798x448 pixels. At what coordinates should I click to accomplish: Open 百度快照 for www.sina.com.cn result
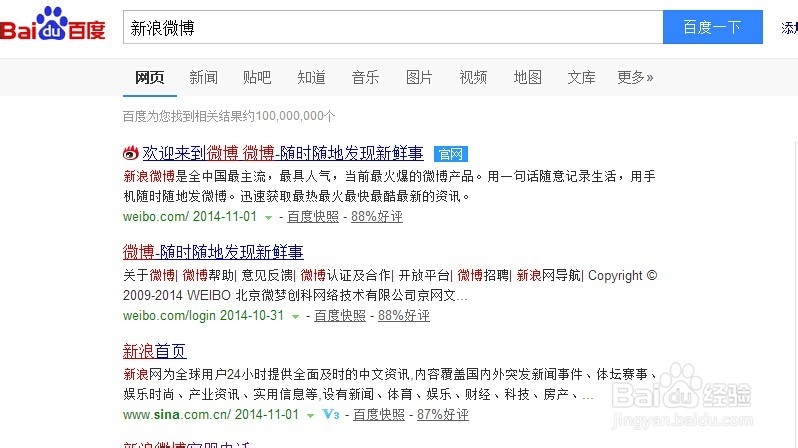[379, 415]
